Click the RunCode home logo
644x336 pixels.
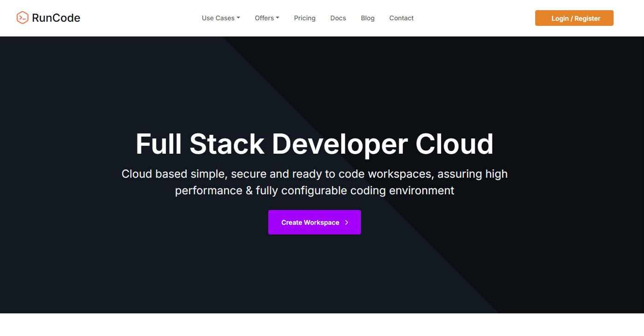48,18
